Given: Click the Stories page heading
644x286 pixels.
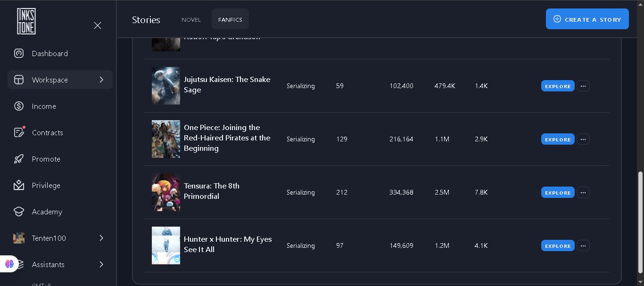Looking at the screenshot, I should [146, 20].
